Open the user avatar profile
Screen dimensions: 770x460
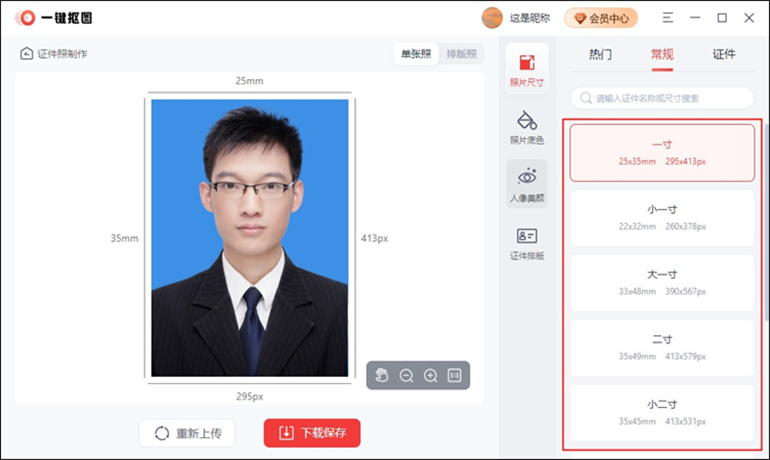pyautogui.click(x=492, y=18)
